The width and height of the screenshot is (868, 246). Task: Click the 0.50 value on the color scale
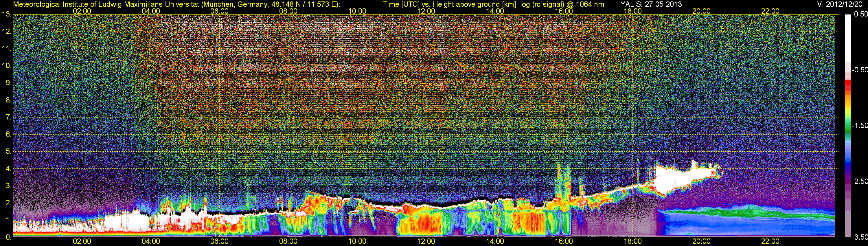(x=860, y=14)
